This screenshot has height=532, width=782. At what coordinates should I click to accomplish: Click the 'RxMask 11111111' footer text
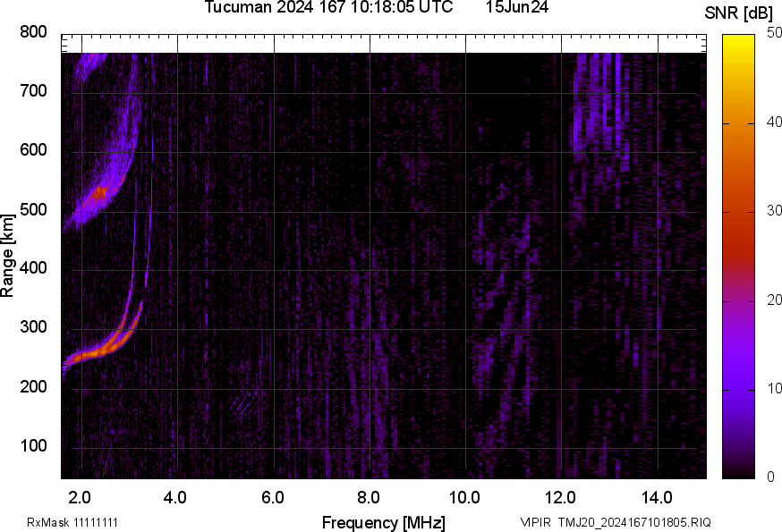coord(72,522)
